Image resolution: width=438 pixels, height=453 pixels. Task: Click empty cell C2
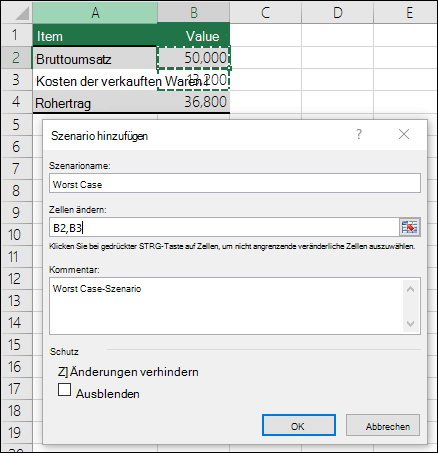click(266, 58)
